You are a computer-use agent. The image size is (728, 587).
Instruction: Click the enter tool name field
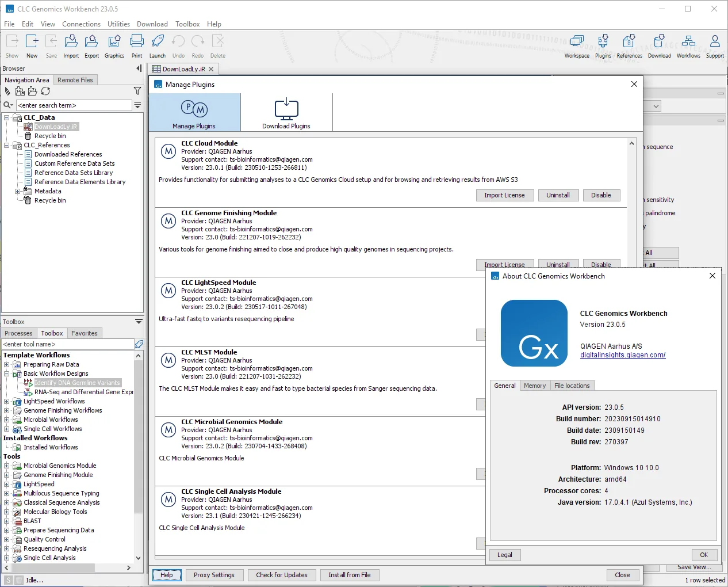(67, 344)
